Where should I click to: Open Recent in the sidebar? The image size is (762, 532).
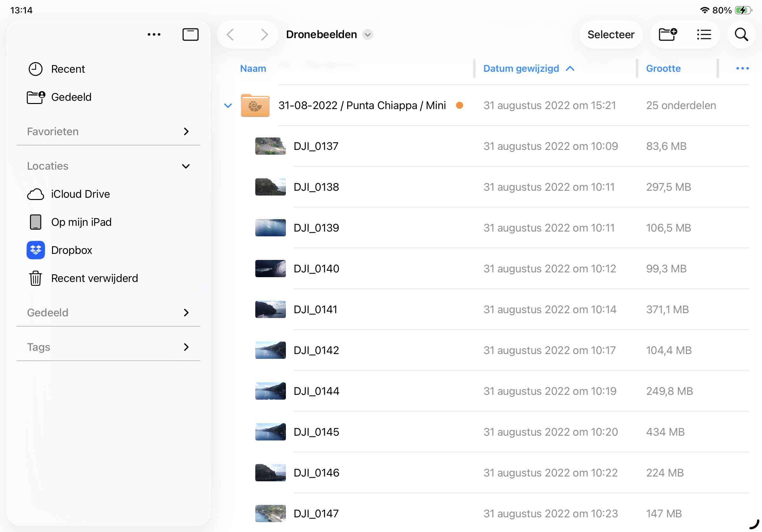coord(68,69)
